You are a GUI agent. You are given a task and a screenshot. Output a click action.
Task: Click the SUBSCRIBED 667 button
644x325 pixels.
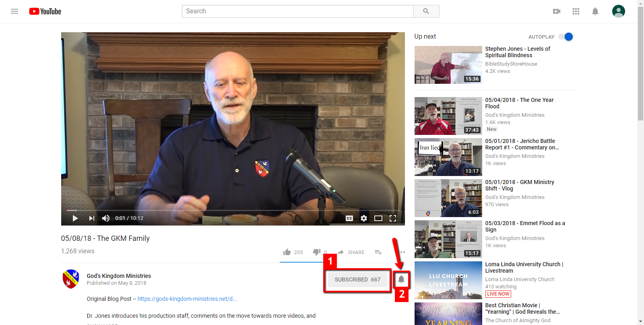click(357, 279)
